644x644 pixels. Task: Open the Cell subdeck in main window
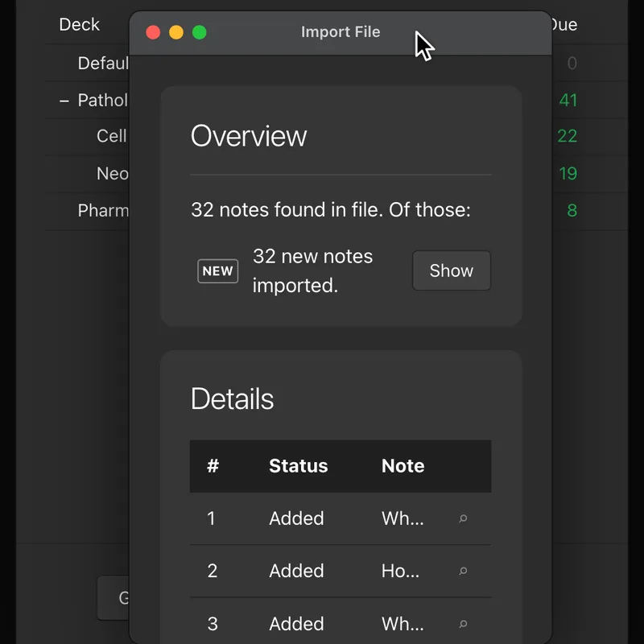point(112,136)
